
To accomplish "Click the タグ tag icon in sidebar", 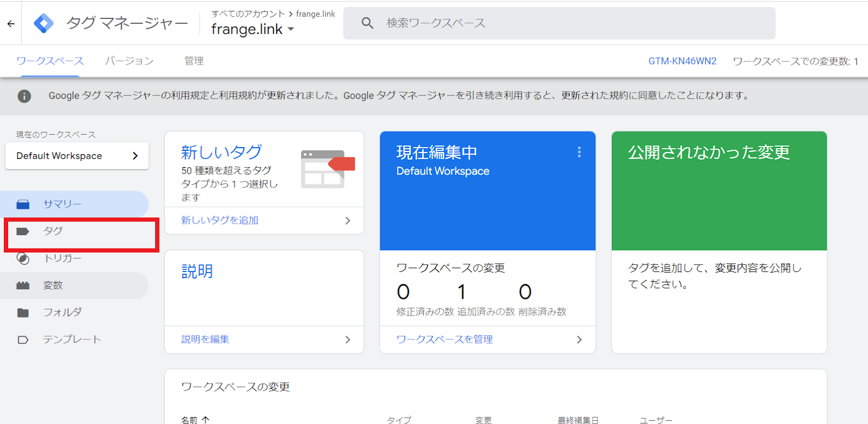I will [x=23, y=231].
